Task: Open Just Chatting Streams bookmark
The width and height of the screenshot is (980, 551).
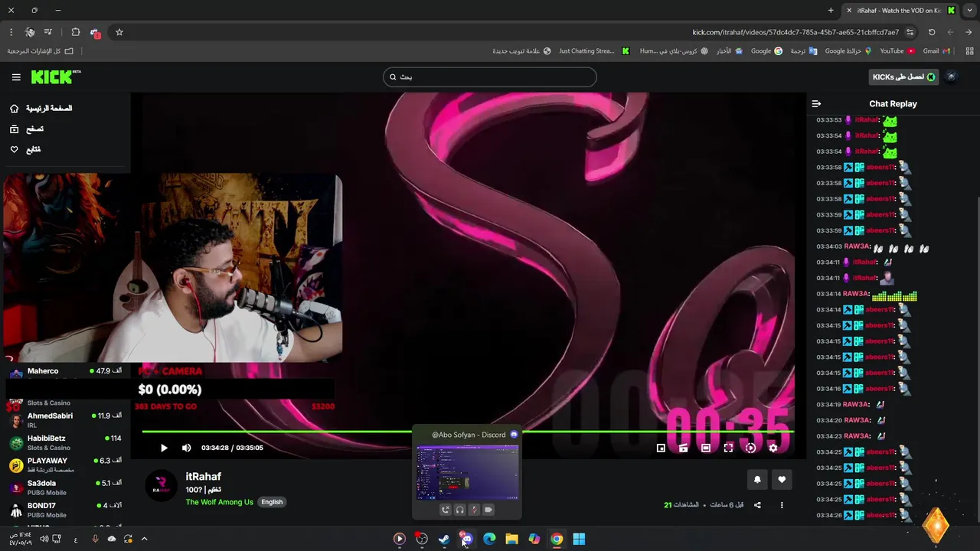Action: [593, 51]
